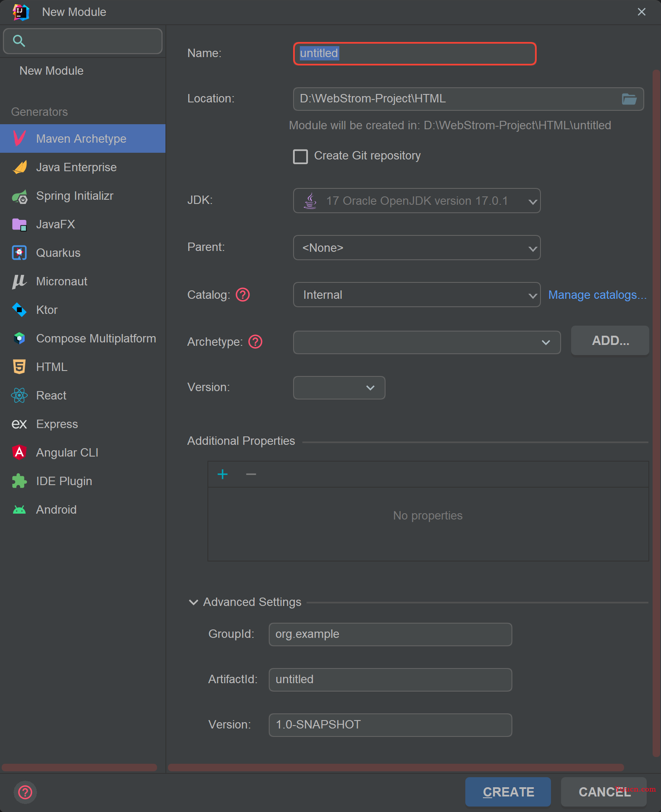Click the Spring Initializr leaf icon
The image size is (661, 812).
click(x=20, y=196)
